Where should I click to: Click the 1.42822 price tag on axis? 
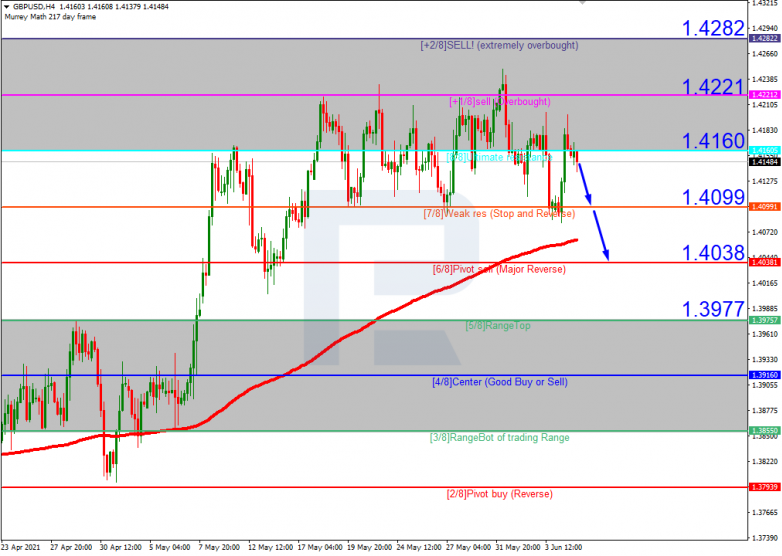click(x=764, y=38)
